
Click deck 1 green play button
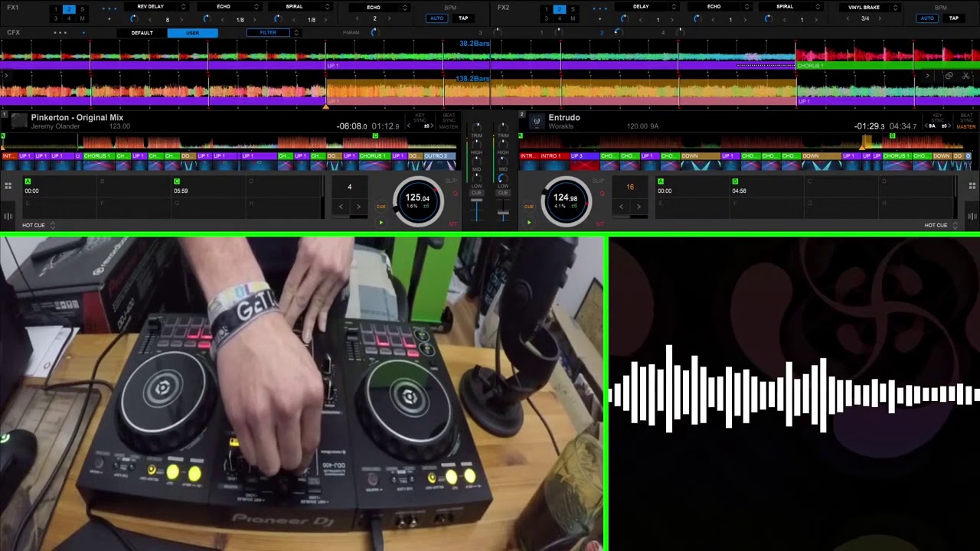point(381,223)
